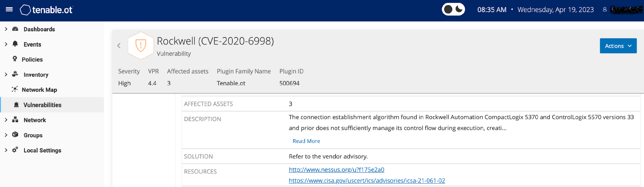The image size is (644, 187).
Task: Click the DESCRIPTION row label
Action: [202, 119]
